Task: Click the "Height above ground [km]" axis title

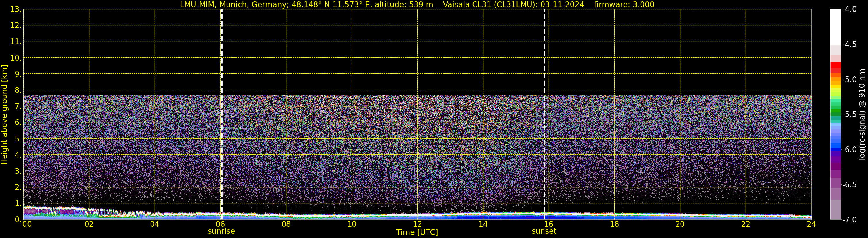Action: point(4,115)
